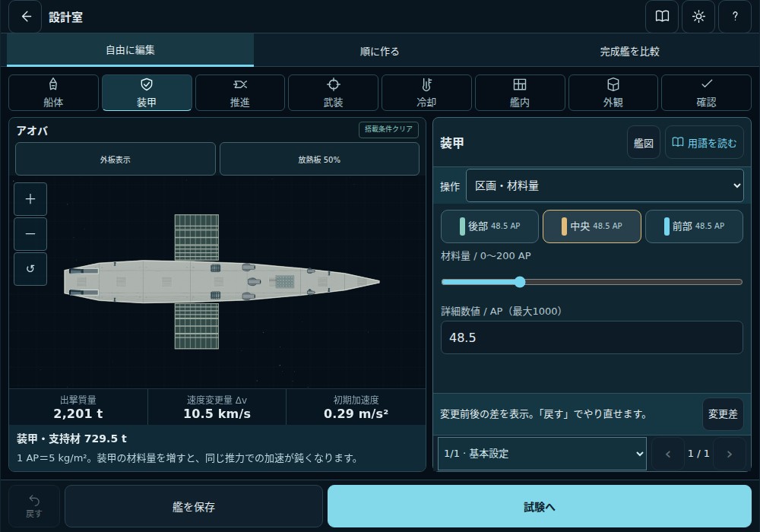Click the 変更差 button
The width and height of the screenshot is (760, 532).
tap(723, 413)
